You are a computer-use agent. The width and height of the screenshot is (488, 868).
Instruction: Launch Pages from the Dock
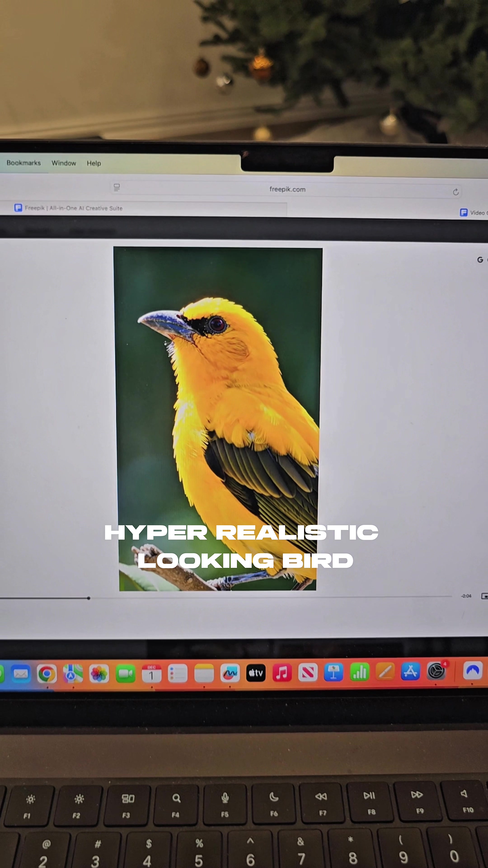pyautogui.click(x=385, y=672)
